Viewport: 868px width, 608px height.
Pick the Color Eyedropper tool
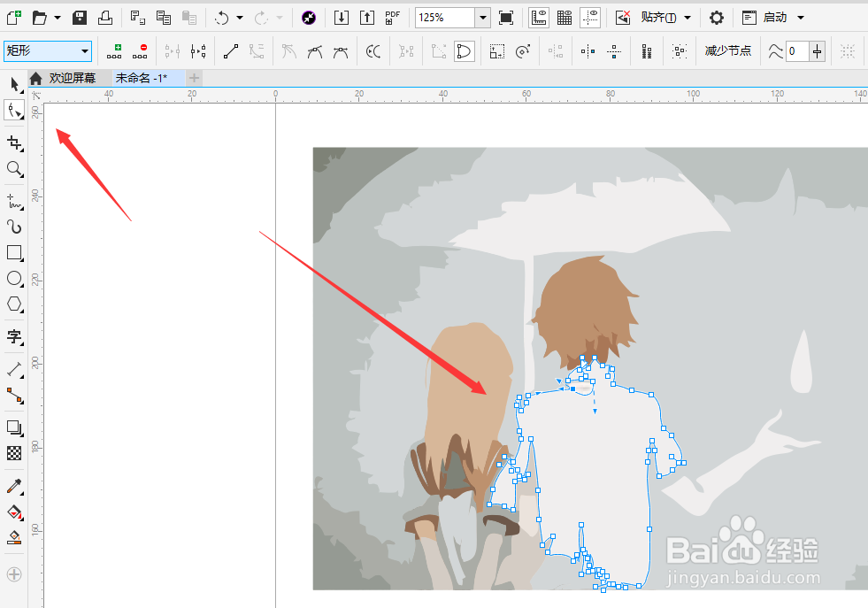pyautogui.click(x=14, y=486)
